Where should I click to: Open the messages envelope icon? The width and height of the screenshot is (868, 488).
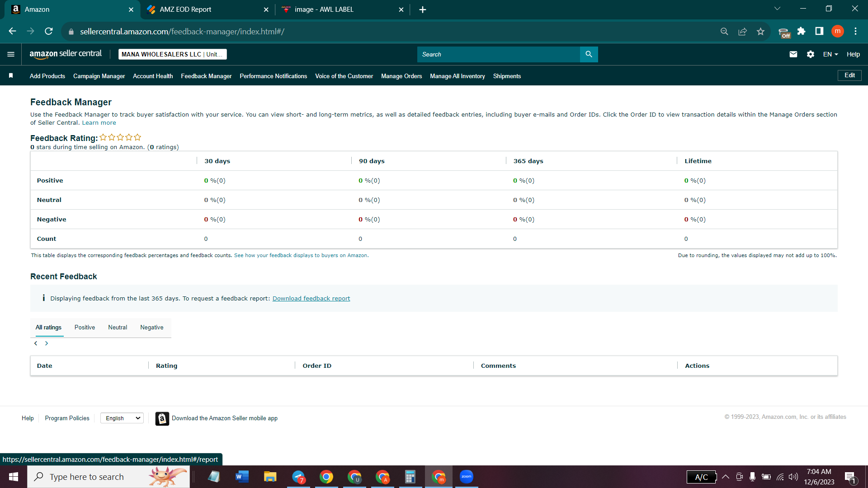point(793,54)
